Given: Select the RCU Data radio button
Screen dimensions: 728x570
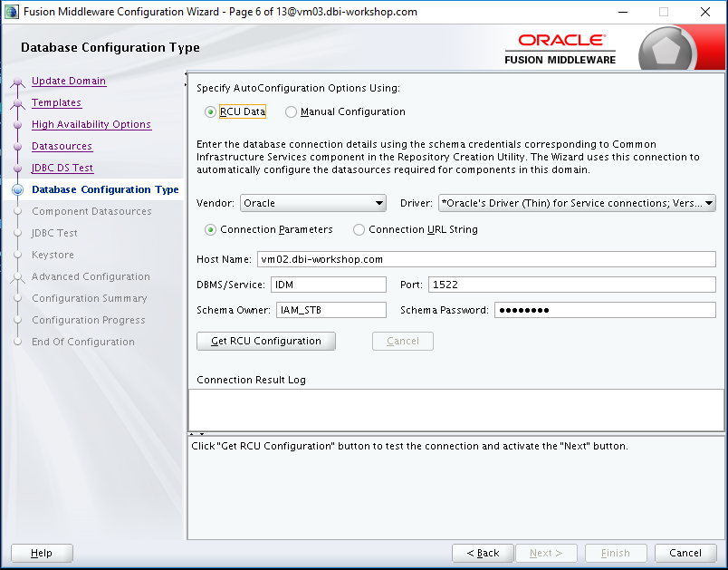Looking at the screenshot, I should 210,112.
